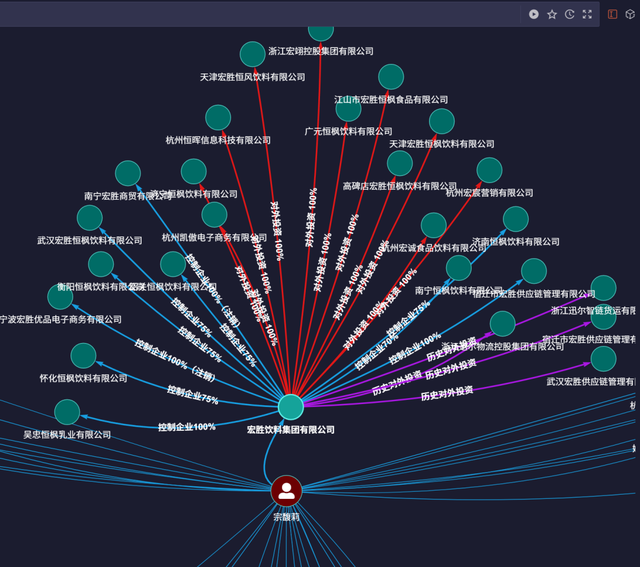Select the 江山市宏胜恒枫食品有限公司 node
Screen dimensions: 640x567
point(391,77)
